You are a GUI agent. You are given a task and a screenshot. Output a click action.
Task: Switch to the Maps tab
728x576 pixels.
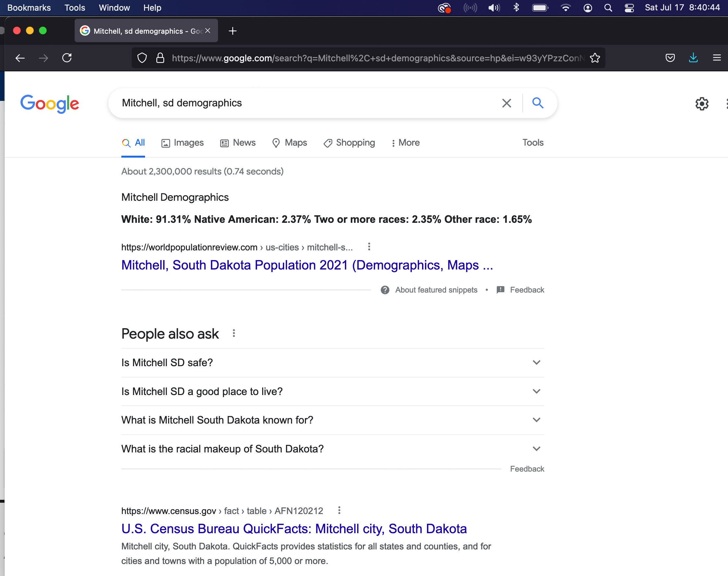pyautogui.click(x=289, y=143)
